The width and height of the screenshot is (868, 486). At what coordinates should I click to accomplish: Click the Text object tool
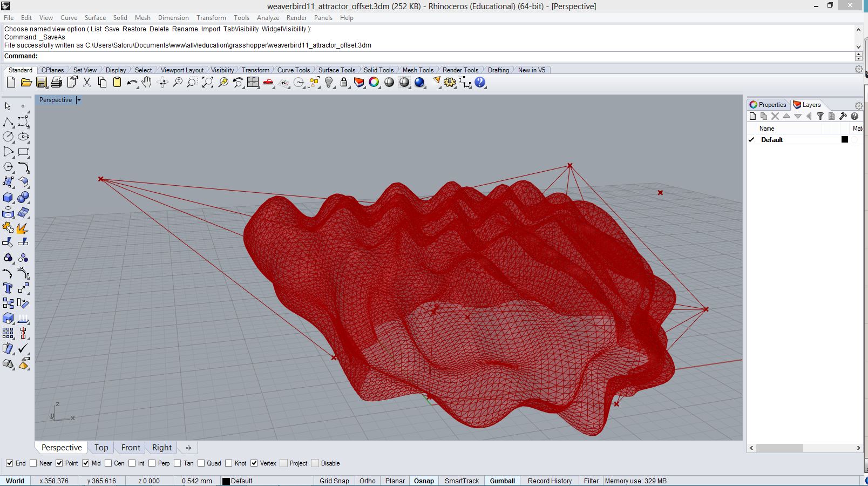(x=8, y=288)
